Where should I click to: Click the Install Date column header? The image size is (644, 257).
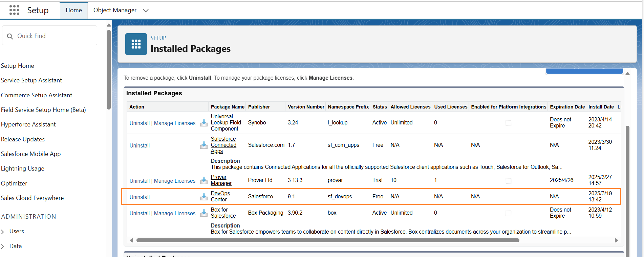pos(601,107)
